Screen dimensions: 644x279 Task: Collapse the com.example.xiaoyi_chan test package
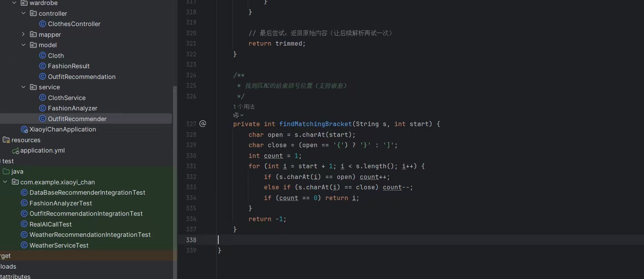(x=5, y=182)
